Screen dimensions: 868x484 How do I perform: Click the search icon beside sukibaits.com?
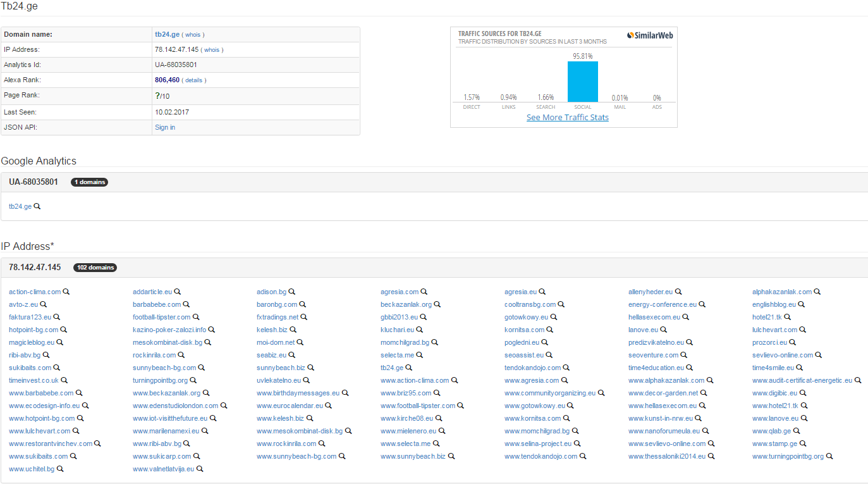pyautogui.click(x=57, y=368)
